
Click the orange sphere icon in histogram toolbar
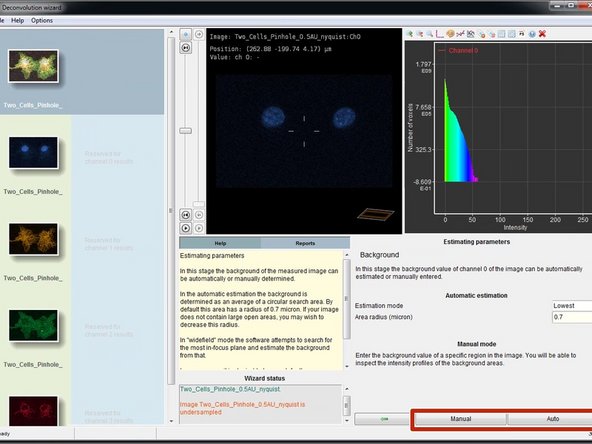(x=450, y=34)
